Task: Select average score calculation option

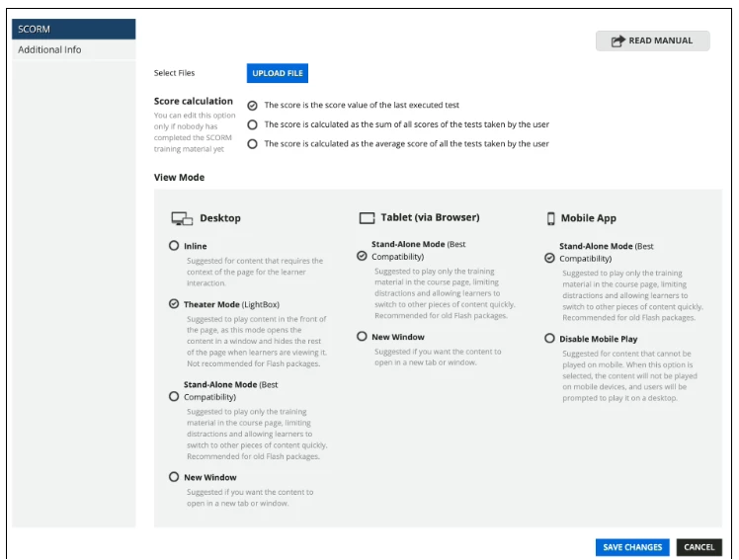Action: [253, 144]
